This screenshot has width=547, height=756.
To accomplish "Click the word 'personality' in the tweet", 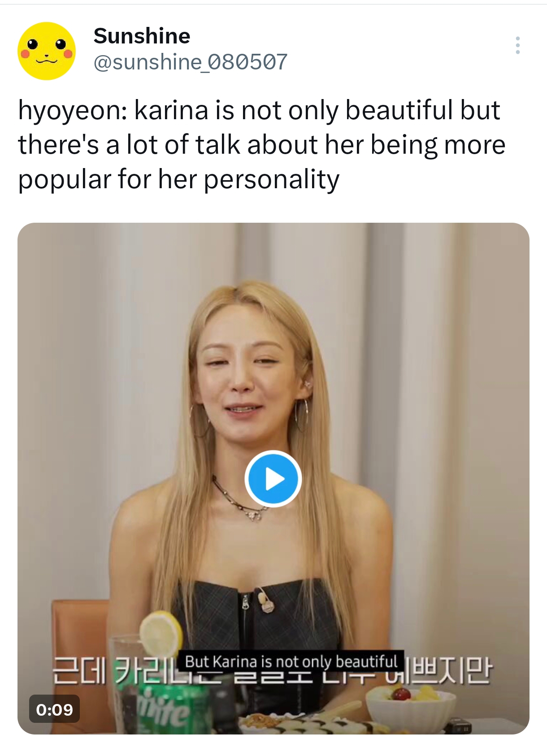I will click(271, 179).
